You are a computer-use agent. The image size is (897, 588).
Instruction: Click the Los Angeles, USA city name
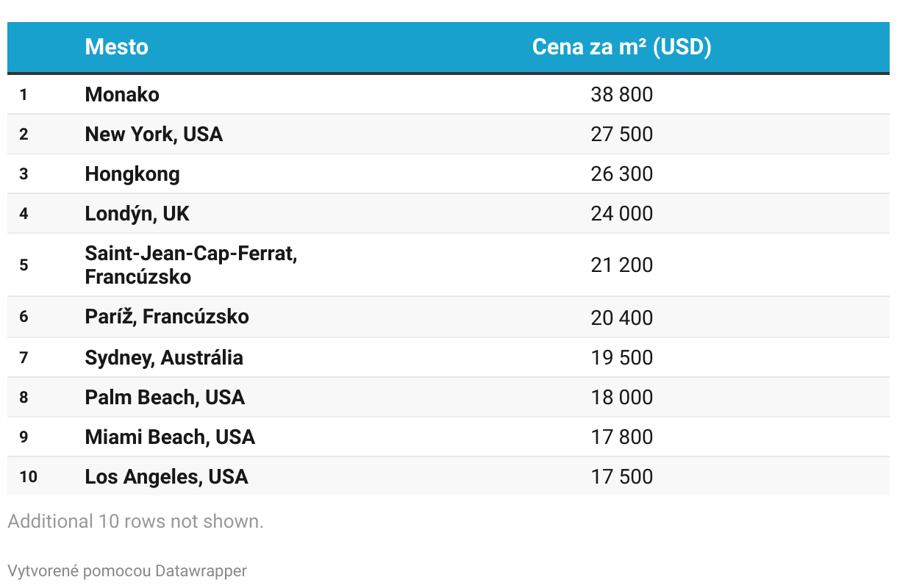[x=166, y=477]
